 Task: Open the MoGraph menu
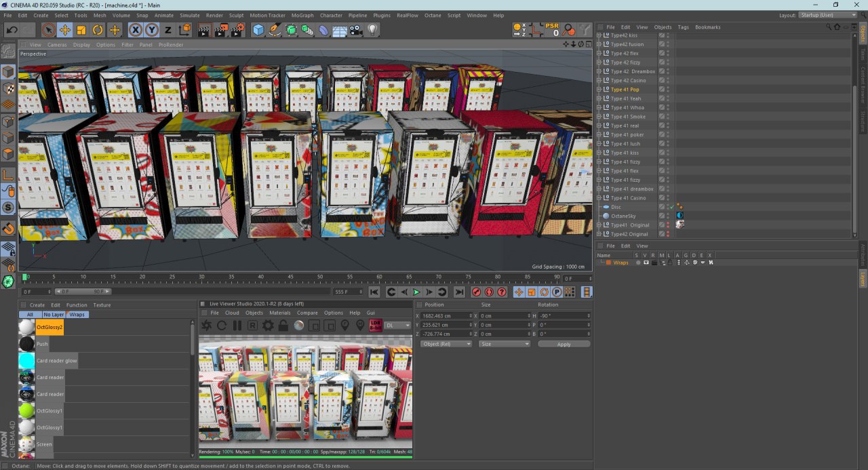coord(302,15)
